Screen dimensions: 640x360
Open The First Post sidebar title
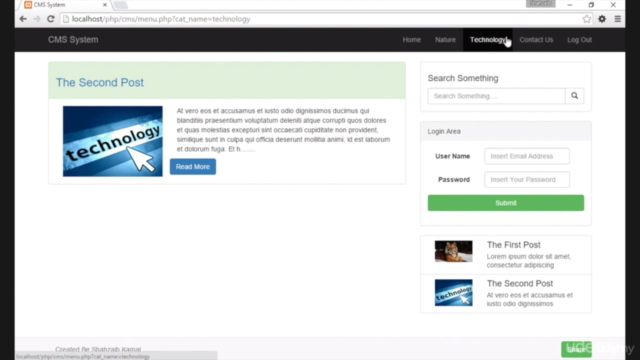pyautogui.click(x=513, y=245)
